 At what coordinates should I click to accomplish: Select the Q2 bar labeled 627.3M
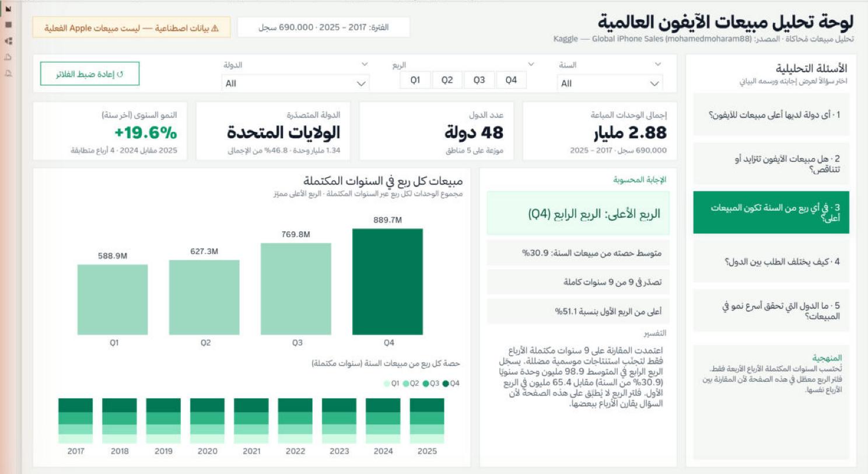204,297
